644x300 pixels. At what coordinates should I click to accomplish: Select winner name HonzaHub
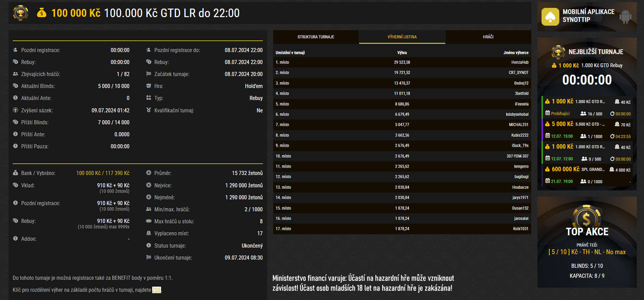click(520, 62)
